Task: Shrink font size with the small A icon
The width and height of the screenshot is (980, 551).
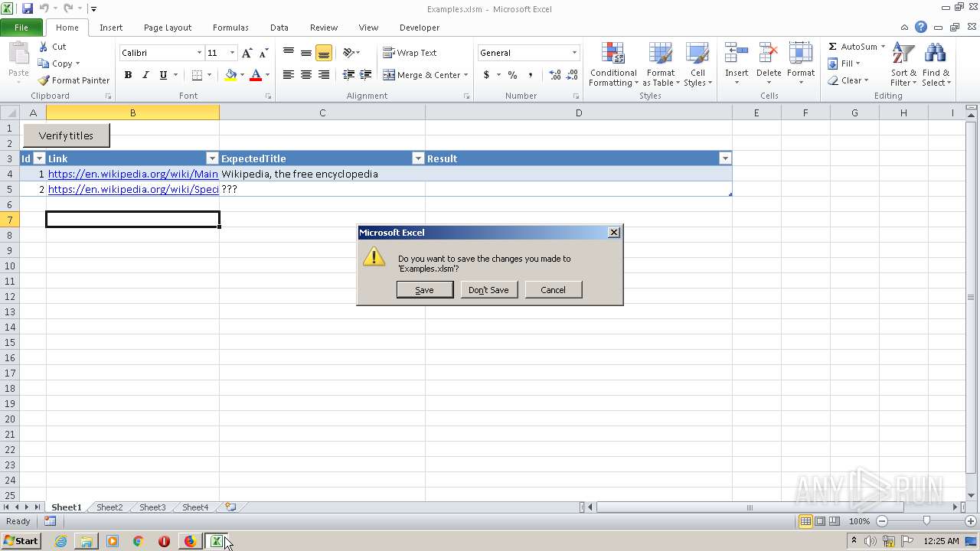Action: (x=264, y=53)
